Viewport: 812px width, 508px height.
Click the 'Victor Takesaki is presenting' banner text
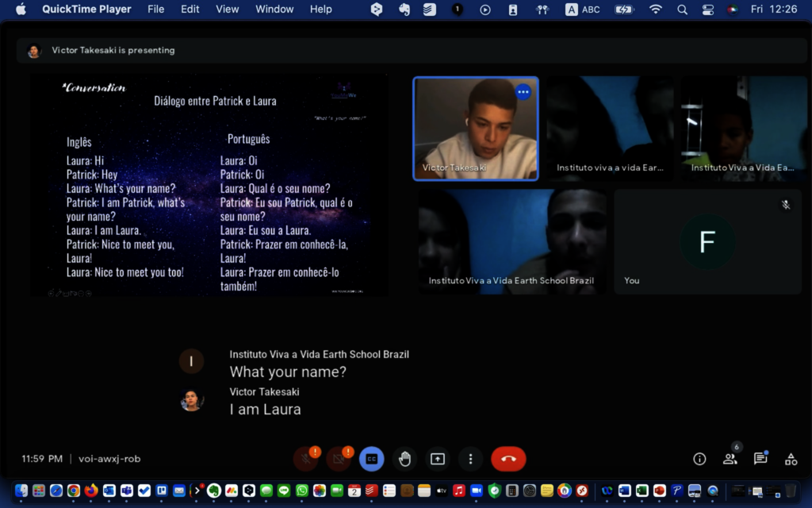pos(113,50)
